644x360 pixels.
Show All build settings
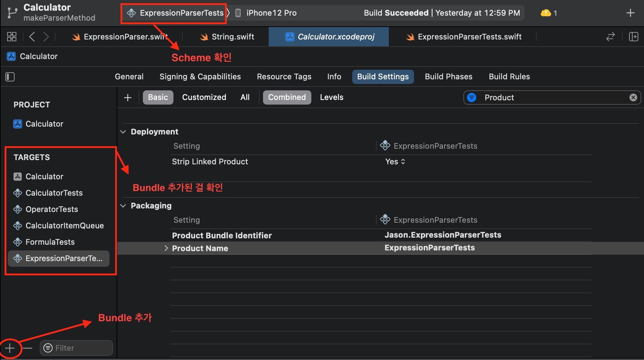245,97
